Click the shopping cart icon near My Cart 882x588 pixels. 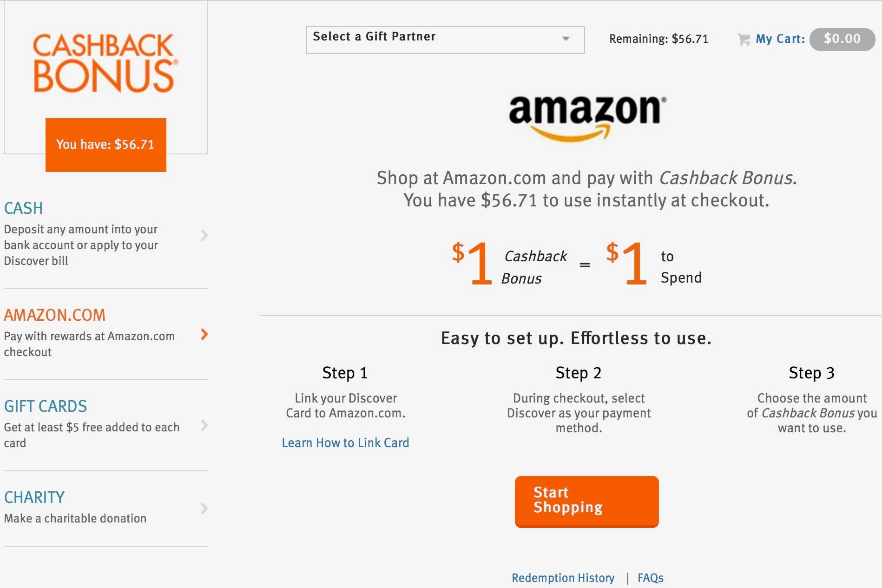click(744, 39)
